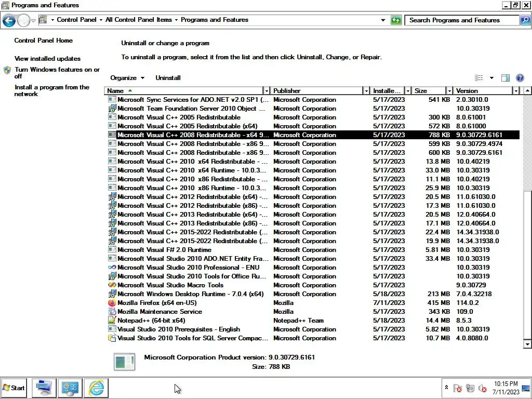
Task: Click the Action Center flag tray icon
Action: click(x=457, y=388)
